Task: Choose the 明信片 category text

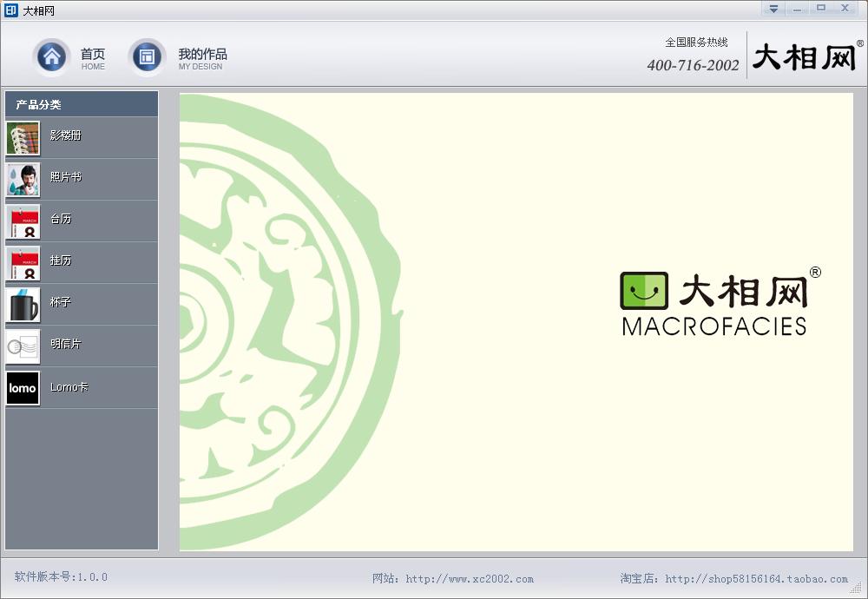Action: [65, 344]
